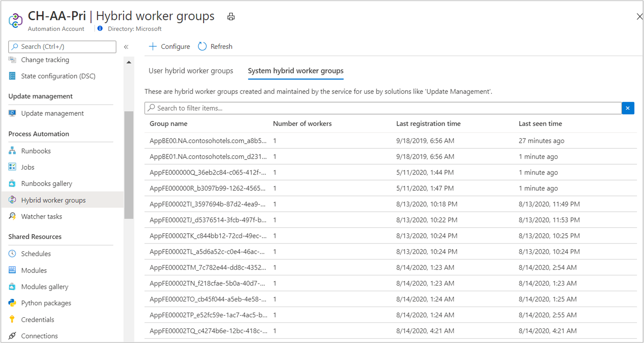Clear the filter with blue X button
644x343 pixels.
[x=628, y=108]
